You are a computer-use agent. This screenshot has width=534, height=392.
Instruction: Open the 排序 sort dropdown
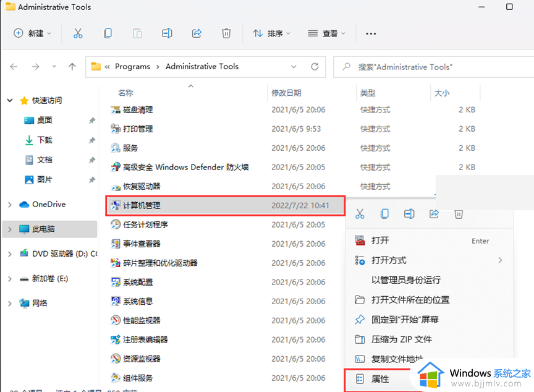pos(271,33)
